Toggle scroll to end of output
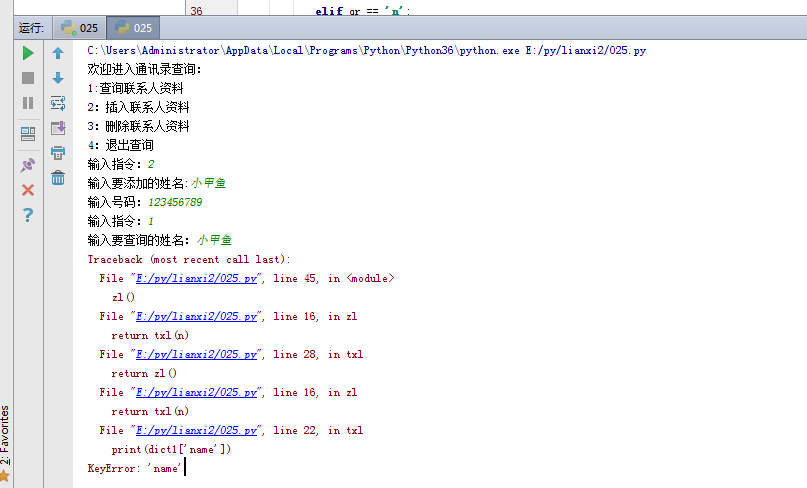 [58, 127]
